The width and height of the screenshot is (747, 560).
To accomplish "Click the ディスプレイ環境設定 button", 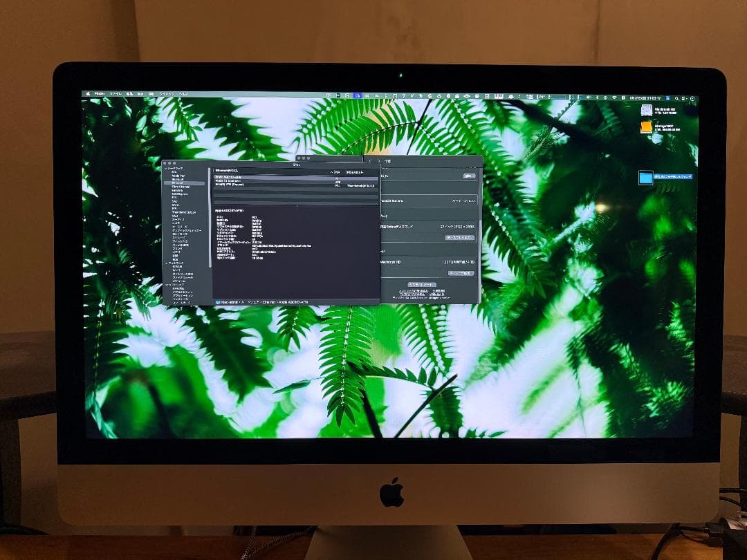I will tap(459, 237).
